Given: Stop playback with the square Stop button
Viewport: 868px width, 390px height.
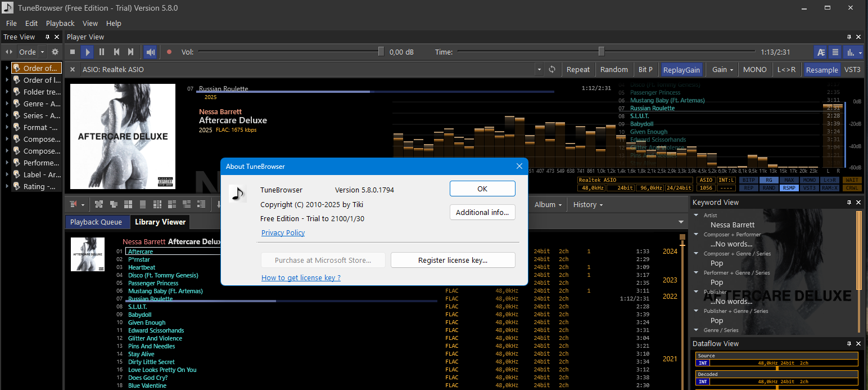Looking at the screenshot, I should coord(73,52).
